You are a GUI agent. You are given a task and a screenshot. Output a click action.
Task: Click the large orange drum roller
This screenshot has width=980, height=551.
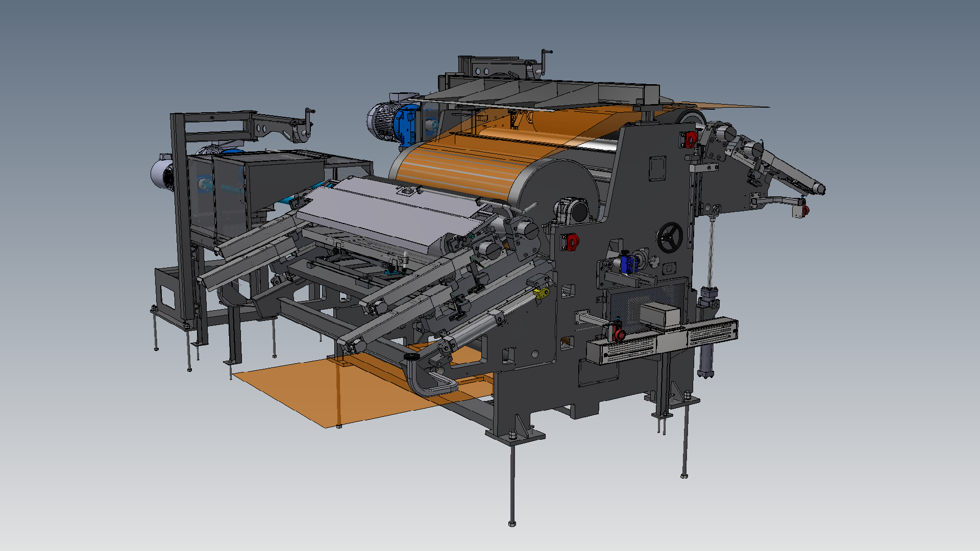pos(459,168)
